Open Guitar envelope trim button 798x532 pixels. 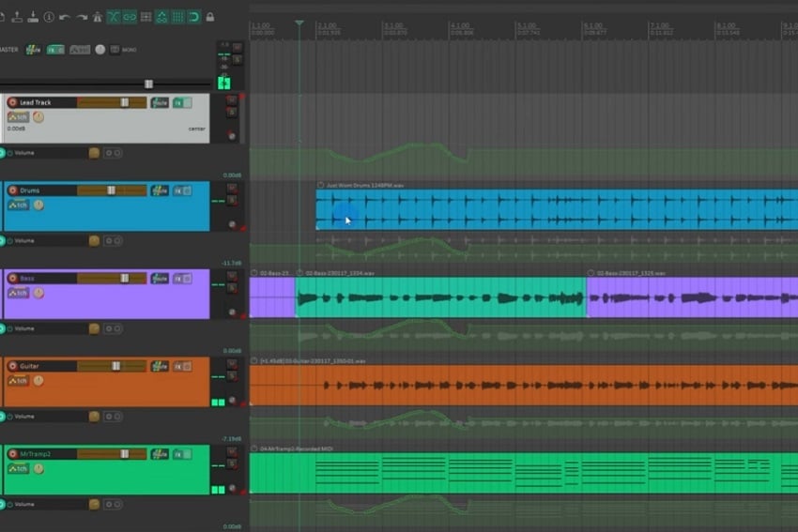click(19, 380)
